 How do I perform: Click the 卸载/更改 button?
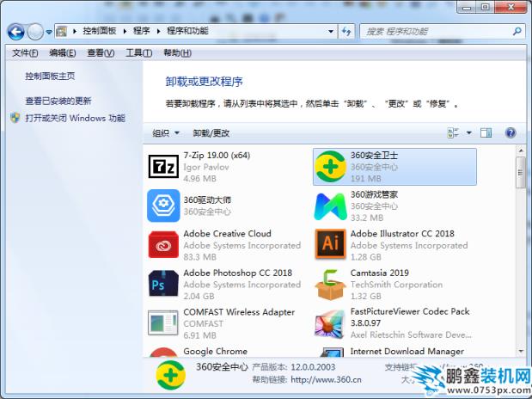coord(211,133)
